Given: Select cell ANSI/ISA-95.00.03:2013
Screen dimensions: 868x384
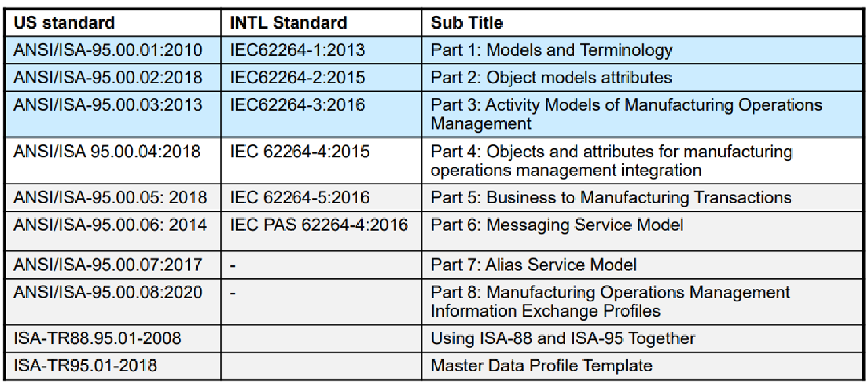Looking at the screenshot, I should pos(113,114).
